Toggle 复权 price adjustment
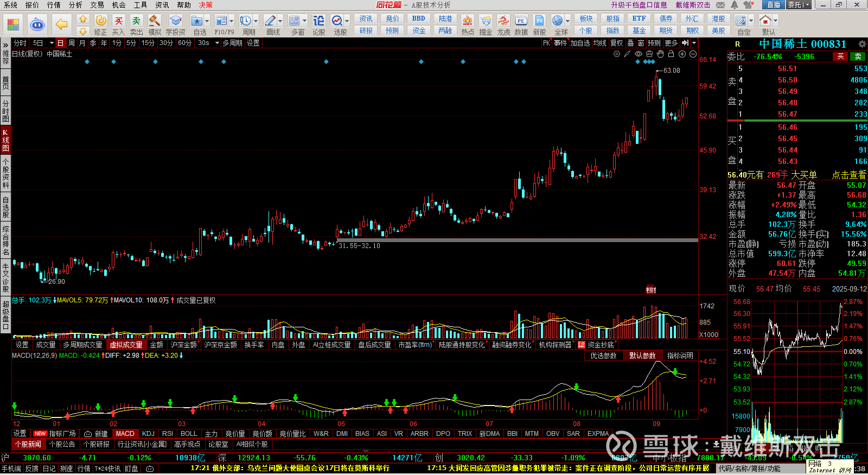This screenshot has height=475, width=868. (617, 43)
